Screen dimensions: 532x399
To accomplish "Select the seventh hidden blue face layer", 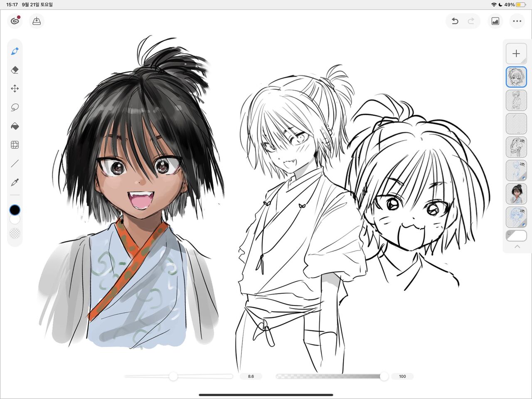I will (516, 217).
